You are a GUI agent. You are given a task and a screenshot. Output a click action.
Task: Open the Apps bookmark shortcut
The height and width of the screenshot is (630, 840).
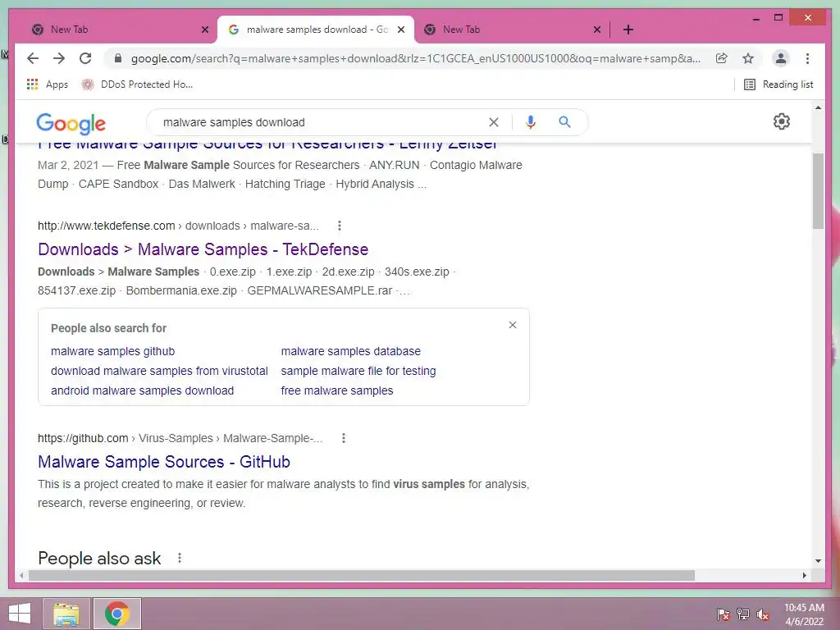47,84
